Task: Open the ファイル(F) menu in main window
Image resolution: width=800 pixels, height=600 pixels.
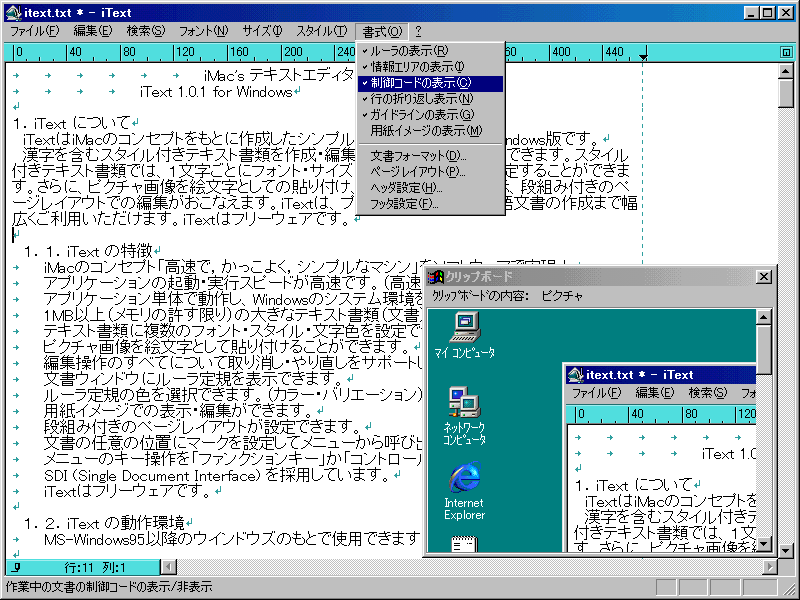Action: 35,31
